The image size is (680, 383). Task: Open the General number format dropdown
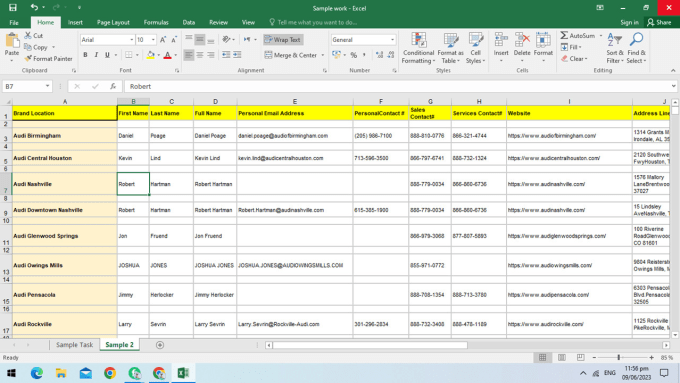point(392,39)
